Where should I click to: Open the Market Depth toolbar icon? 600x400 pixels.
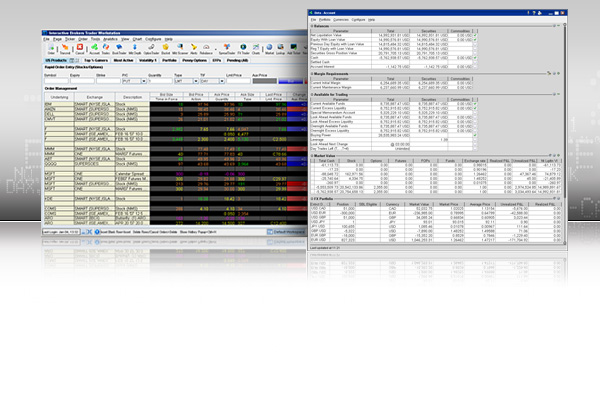click(135, 47)
